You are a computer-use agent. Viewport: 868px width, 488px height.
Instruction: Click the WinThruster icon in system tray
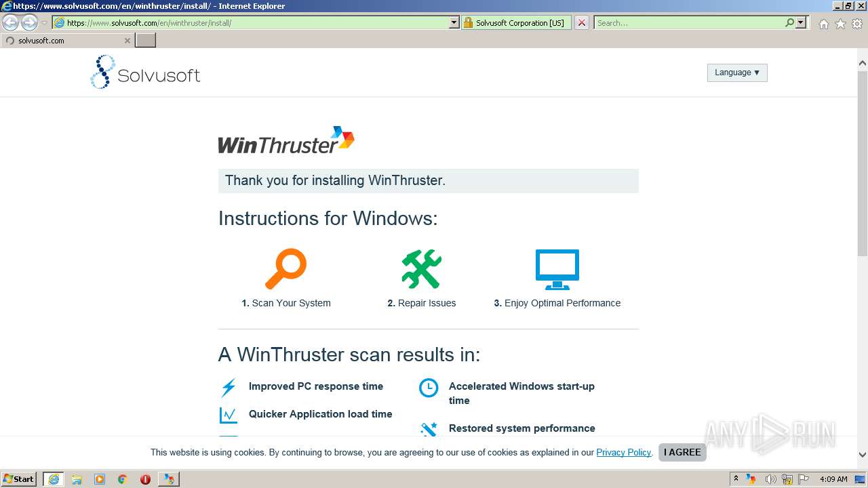click(751, 479)
